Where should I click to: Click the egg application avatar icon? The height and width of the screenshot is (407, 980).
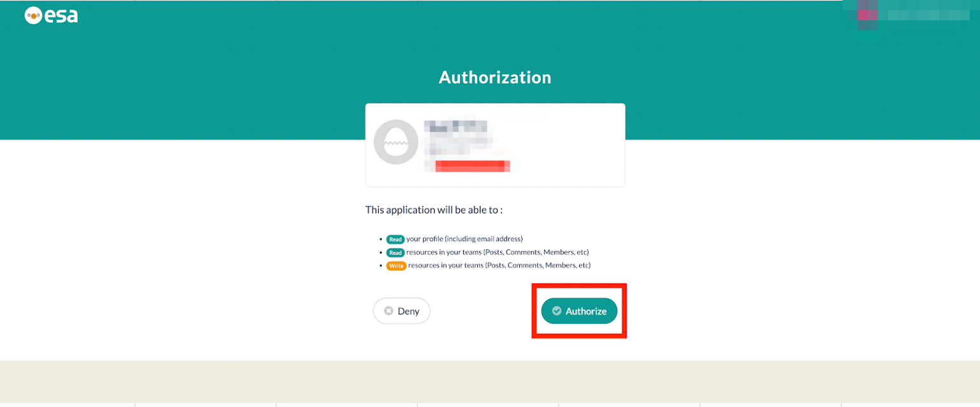(x=396, y=142)
